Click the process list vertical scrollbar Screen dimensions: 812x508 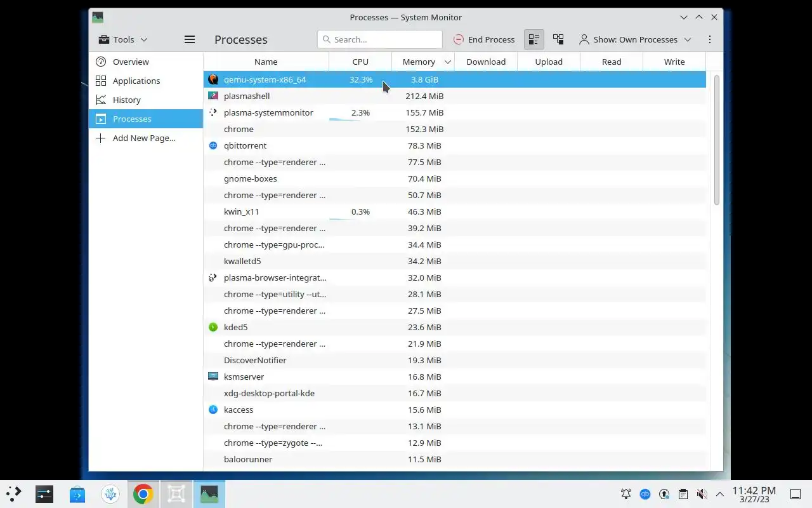pos(717,140)
